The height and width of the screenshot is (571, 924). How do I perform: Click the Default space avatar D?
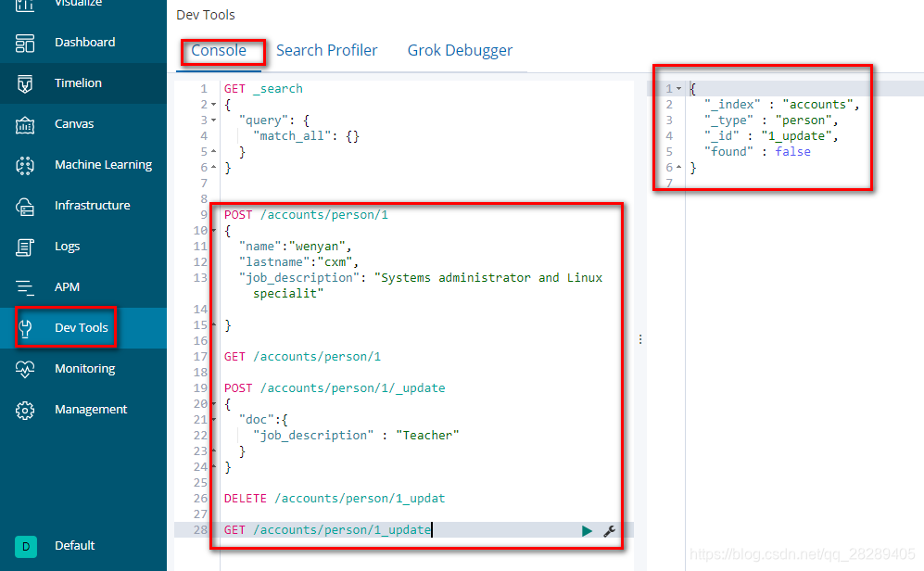[25, 546]
